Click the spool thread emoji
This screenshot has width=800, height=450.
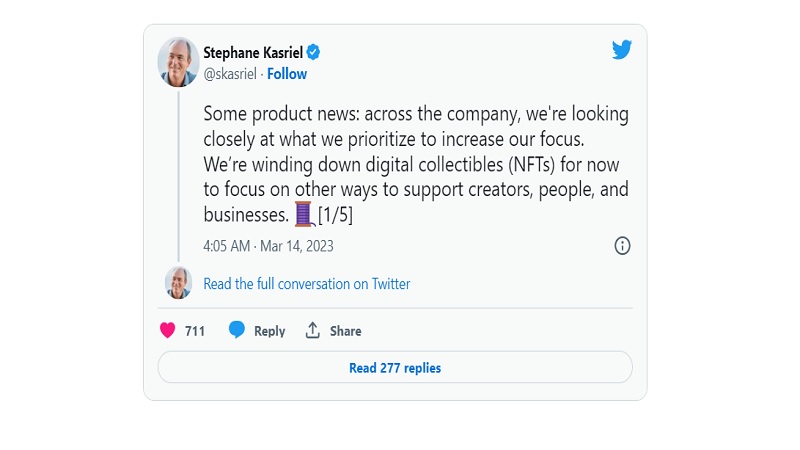click(304, 214)
